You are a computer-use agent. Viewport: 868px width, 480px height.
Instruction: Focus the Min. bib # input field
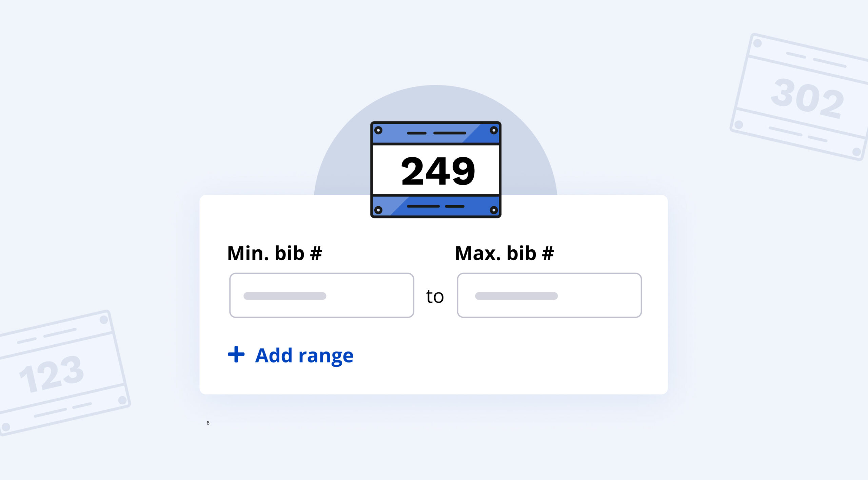[x=366, y=295]
